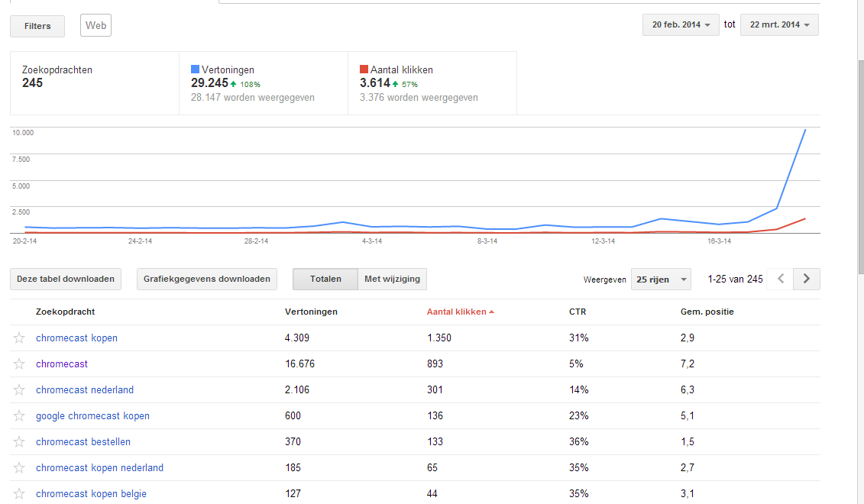Star the 'chromecast kopen nederland' query

tap(19, 467)
